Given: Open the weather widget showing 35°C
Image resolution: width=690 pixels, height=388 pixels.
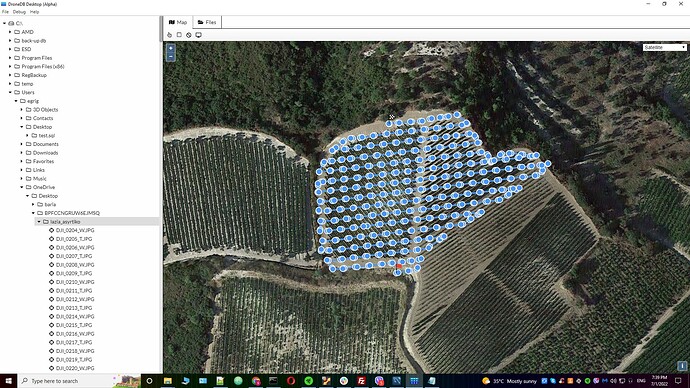Looking at the screenshot, I should [x=510, y=381].
